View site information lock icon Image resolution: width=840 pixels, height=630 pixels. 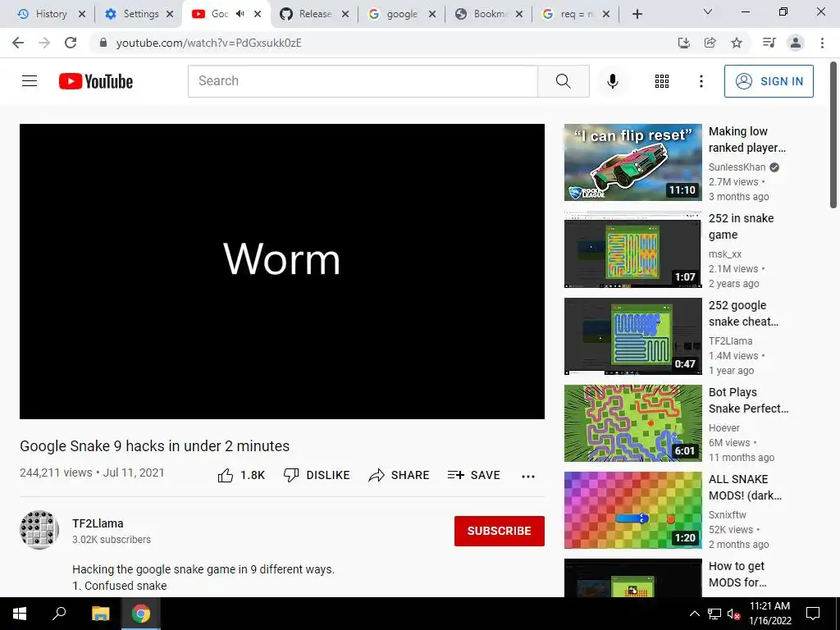click(103, 43)
